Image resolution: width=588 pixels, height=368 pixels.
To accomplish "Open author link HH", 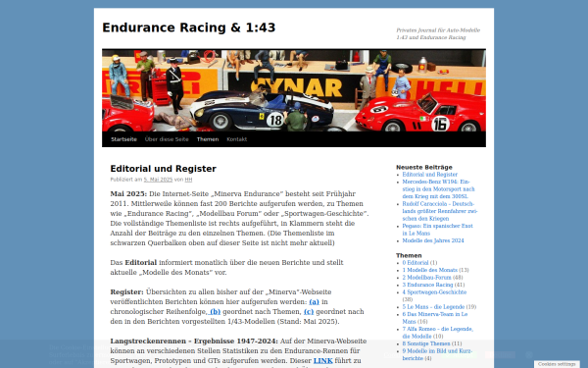I will click(x=188, y=180).
